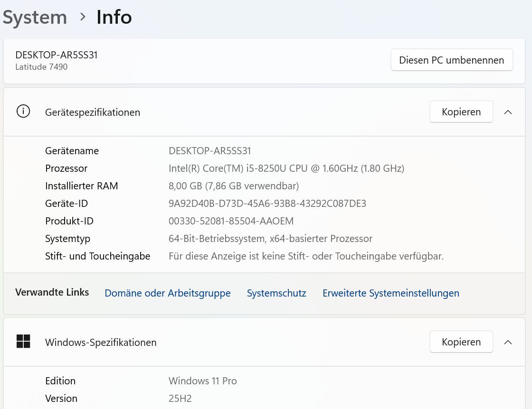Click the Produkt-ID value 00330-52081-85504-AAOEM
This screenshot has height=409, width=532.
(231, 221)
